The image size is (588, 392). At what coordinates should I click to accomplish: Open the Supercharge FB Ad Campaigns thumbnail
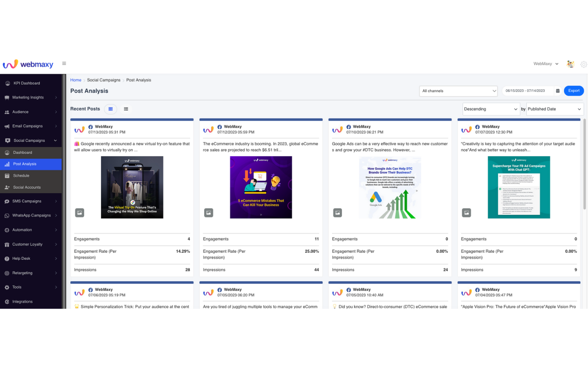click(x=519, y=187)
